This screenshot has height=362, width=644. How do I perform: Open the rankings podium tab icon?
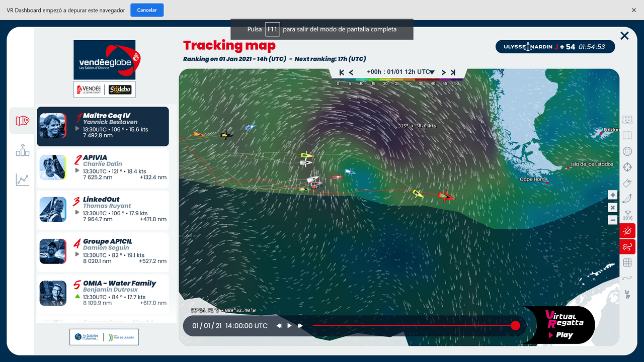click(22, 150)
